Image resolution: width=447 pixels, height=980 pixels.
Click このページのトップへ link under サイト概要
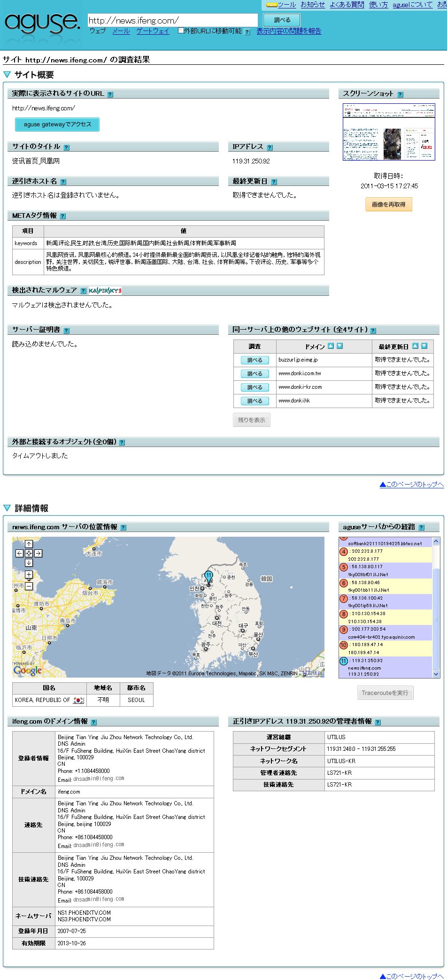coord(412,485)
